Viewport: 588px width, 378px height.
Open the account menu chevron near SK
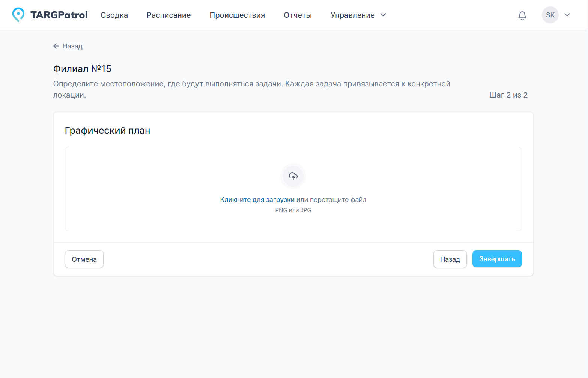tap(567, 15)
